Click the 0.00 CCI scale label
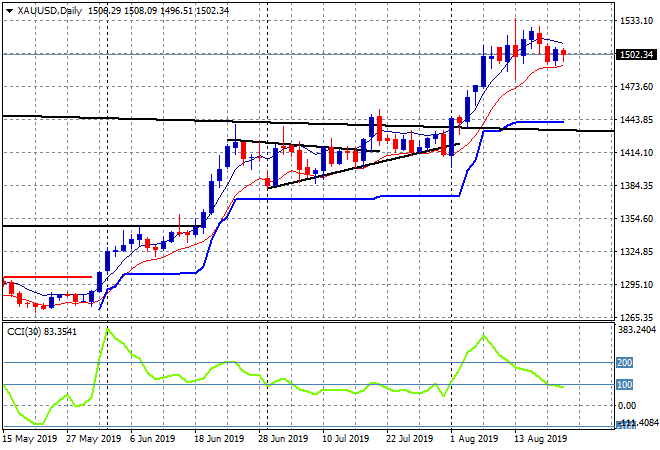The height and width of the screenshot is (450, 660). click(627, 405)
